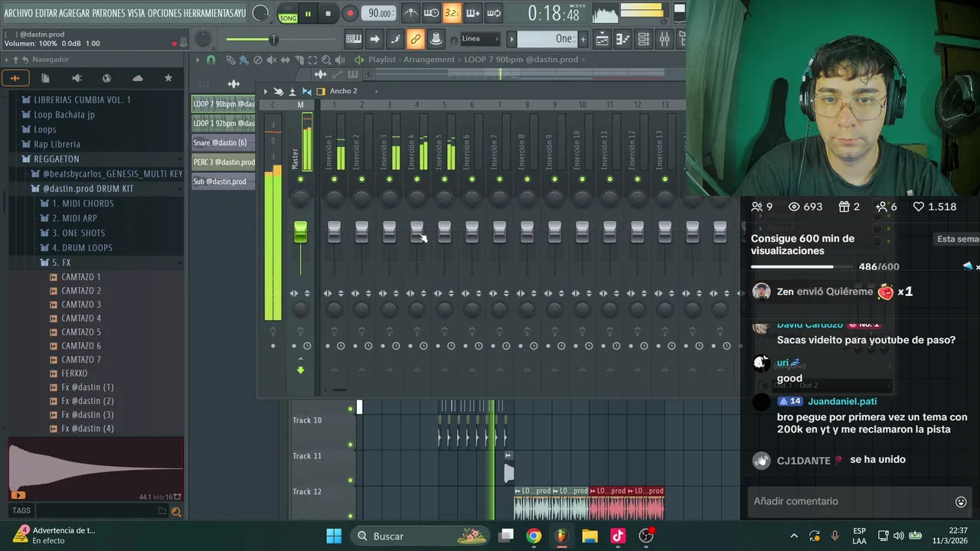The height and width of the screenshot is (551, 980).
Task: Open the OPCIONES menu
Action: pos(163,13)
